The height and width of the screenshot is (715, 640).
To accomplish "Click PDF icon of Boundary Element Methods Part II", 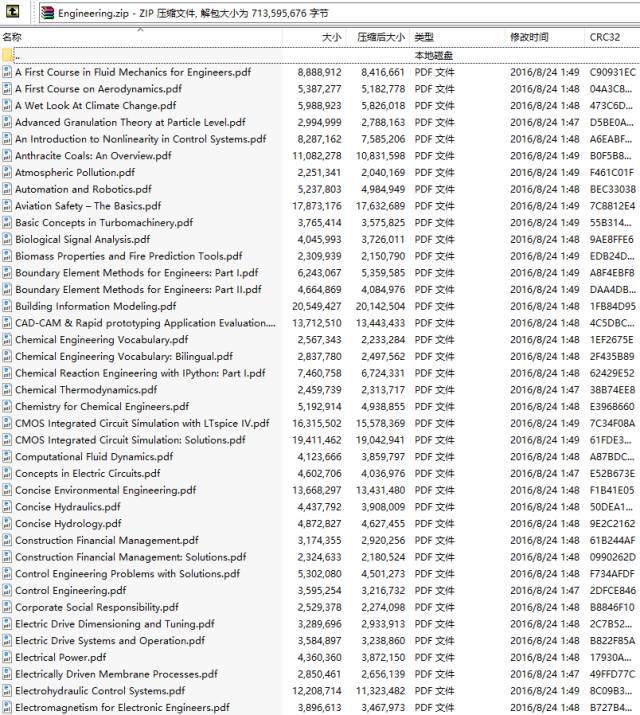I will (7, 290).
